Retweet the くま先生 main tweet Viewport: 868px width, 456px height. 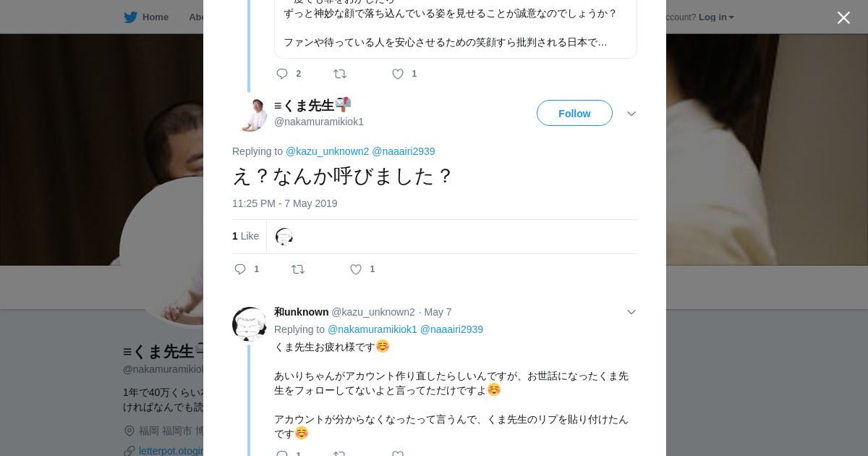coord(298,269)
